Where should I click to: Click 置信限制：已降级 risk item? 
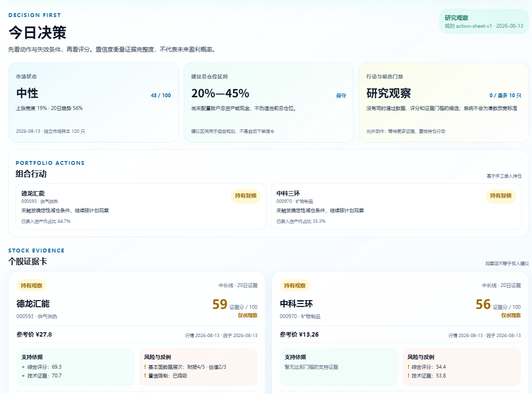click(166, 376)
